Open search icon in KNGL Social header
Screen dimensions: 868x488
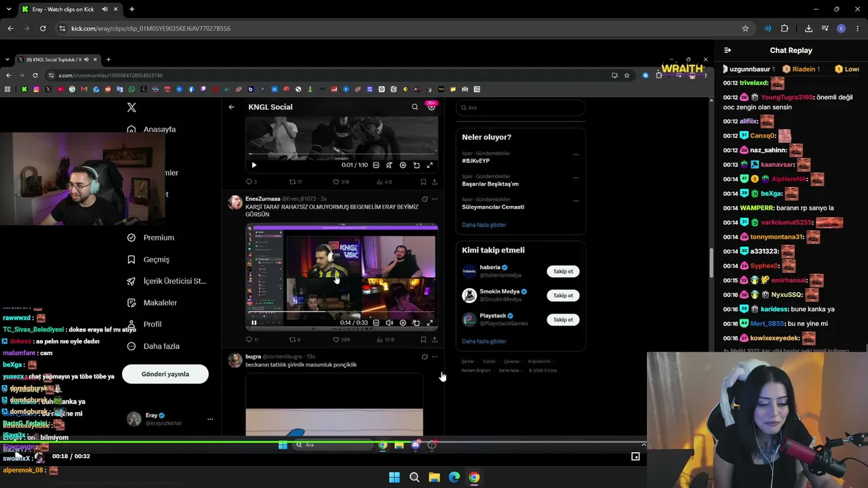pyautogui.click(x=415, y=107)
